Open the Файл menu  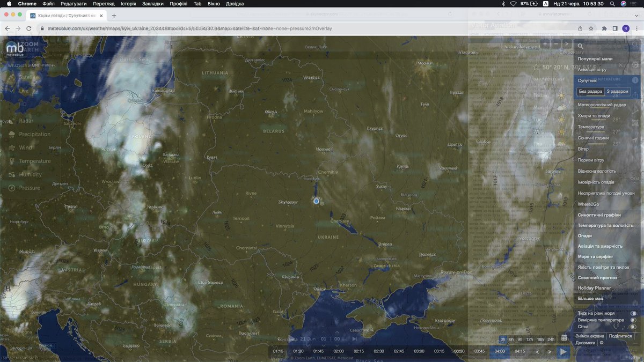[x=48, y=3]
